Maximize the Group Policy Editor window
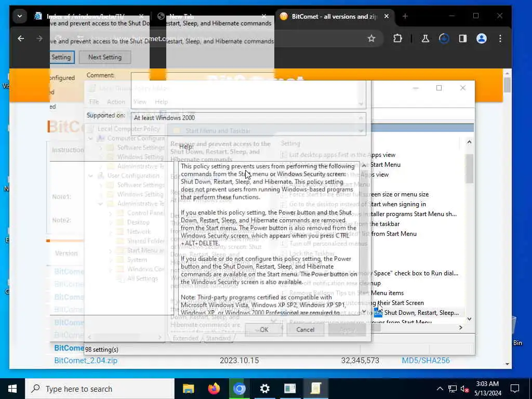Viewport: 532px width, 399px height. 438,88
